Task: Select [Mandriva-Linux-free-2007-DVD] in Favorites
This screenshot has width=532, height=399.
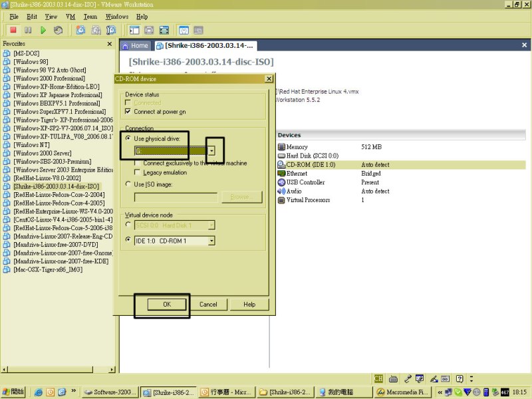Action: pos(56,245)
